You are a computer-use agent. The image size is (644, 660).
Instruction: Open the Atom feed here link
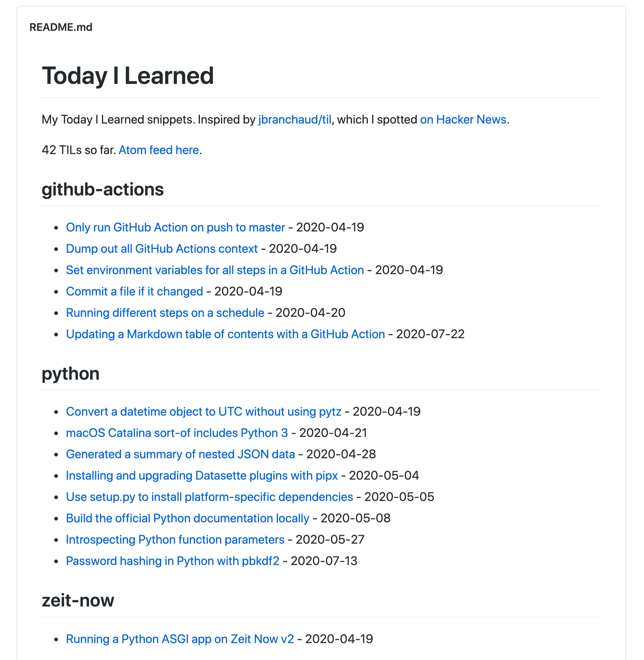tap(158, 150)
